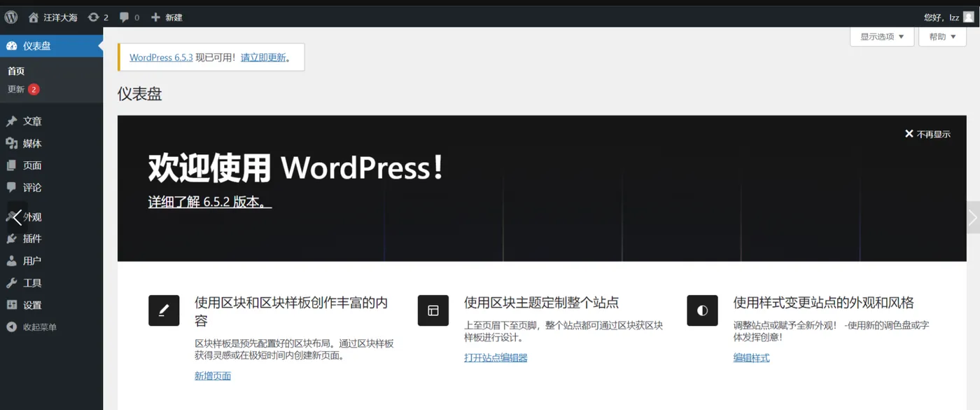Click the plugin icon for 插件

click(x=11, y=238)
